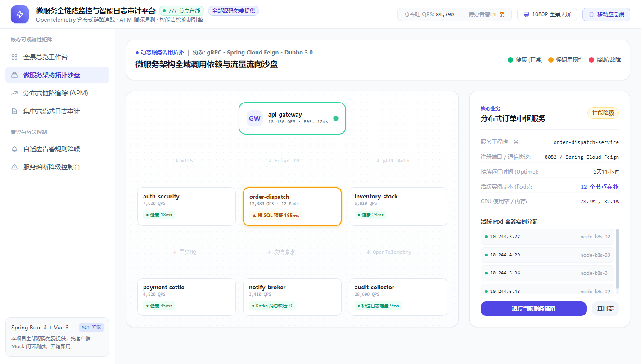Click the green status dot on api-gateway
This screenshot has width=641, height=364.
click(x=336, y=118)
